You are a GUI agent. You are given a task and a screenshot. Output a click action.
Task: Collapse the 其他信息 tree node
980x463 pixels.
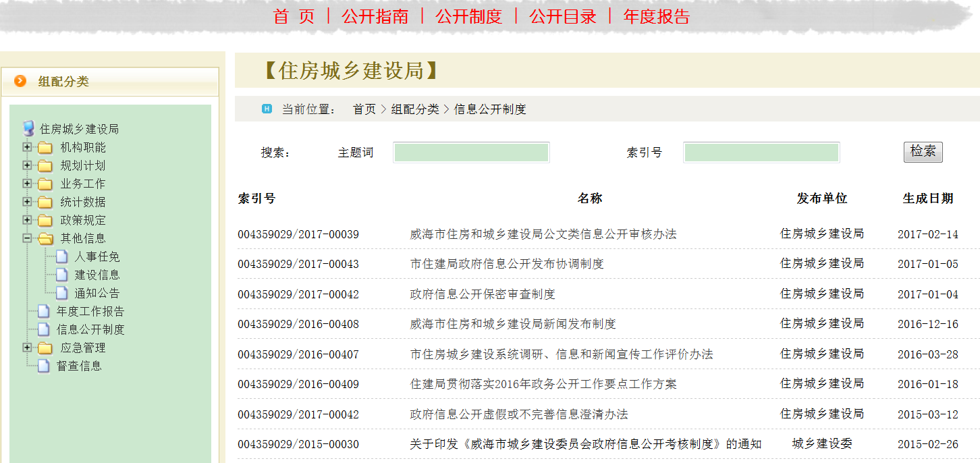click(x=27, y=238)
